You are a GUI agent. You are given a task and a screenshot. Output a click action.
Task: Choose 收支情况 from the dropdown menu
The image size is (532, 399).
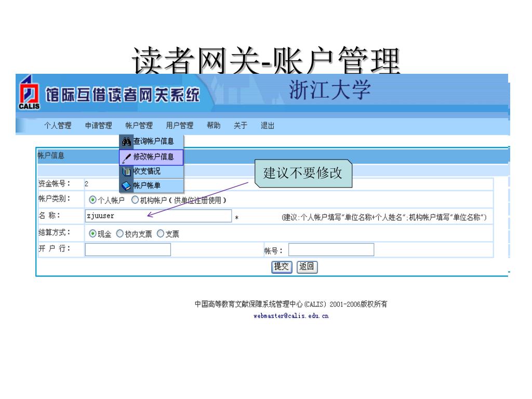point(152,171)
